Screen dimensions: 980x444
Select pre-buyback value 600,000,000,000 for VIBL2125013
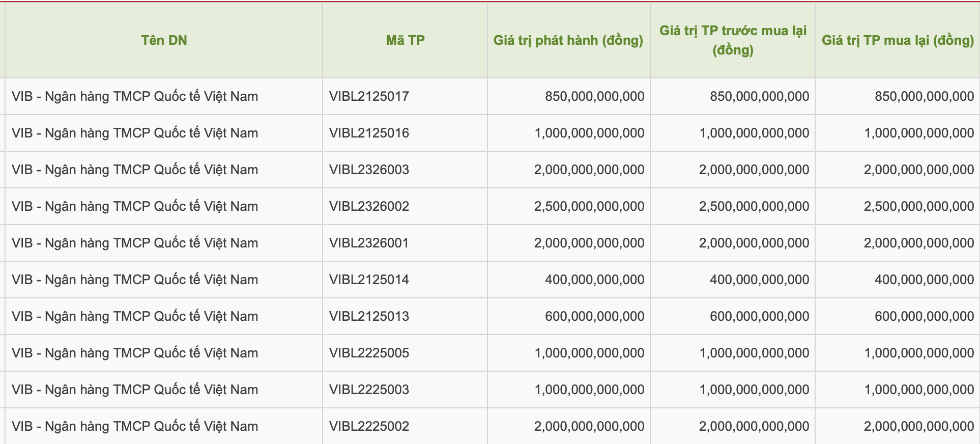click(x=759, y=316)
